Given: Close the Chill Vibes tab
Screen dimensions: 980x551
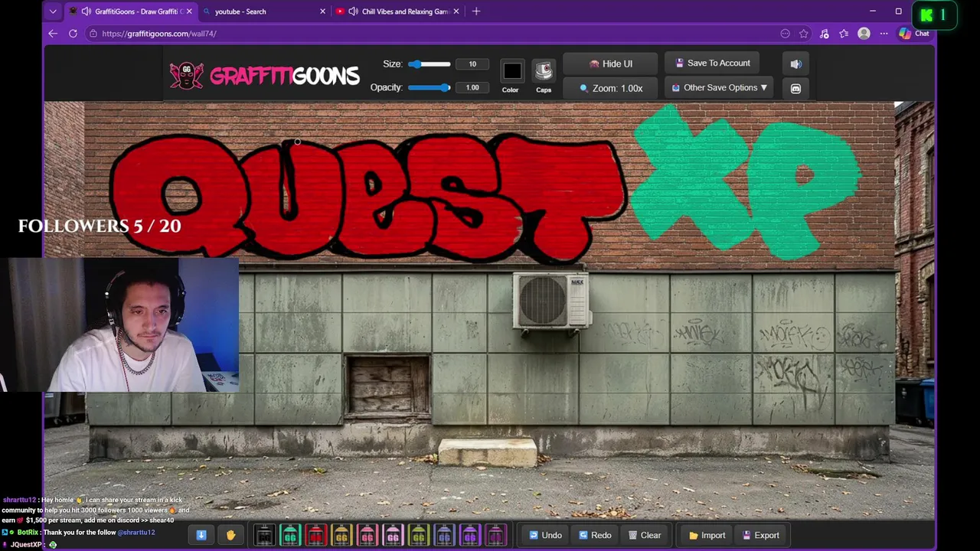Looking at the screenshot, I should (456, 11).
